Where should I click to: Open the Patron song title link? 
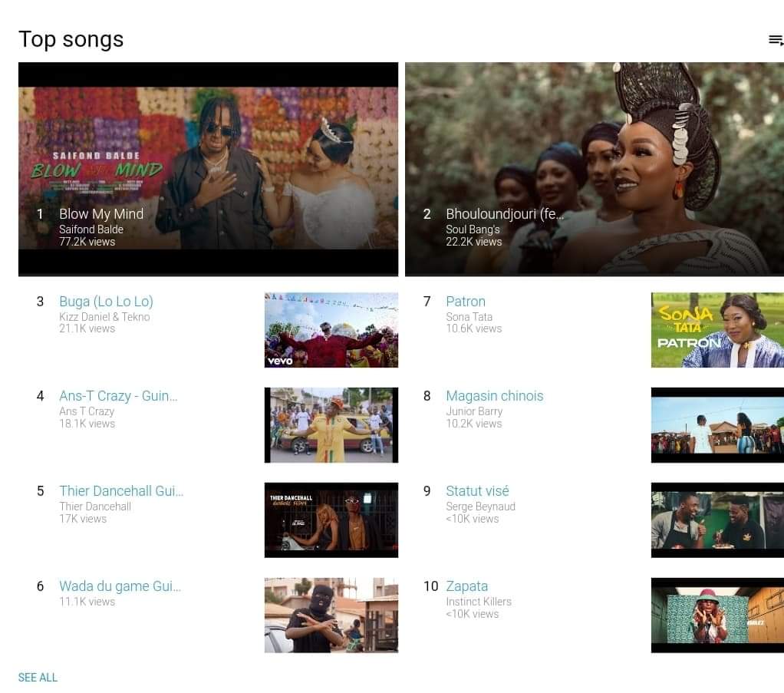(466, 301)
